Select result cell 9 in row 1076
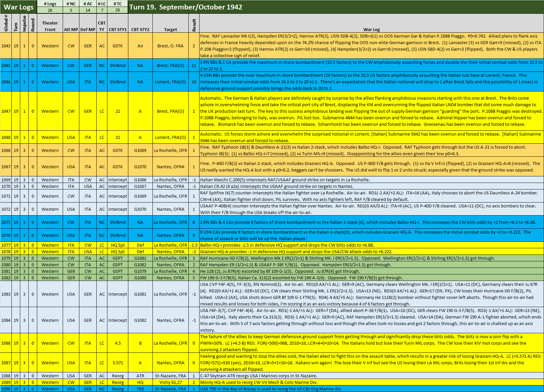 tap(194, 235)
